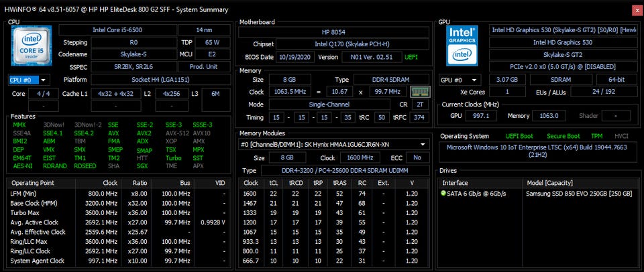Click the Skylake-S codename field
The height and width of the screenshot is (272, 644).
[x=134, y=54]
